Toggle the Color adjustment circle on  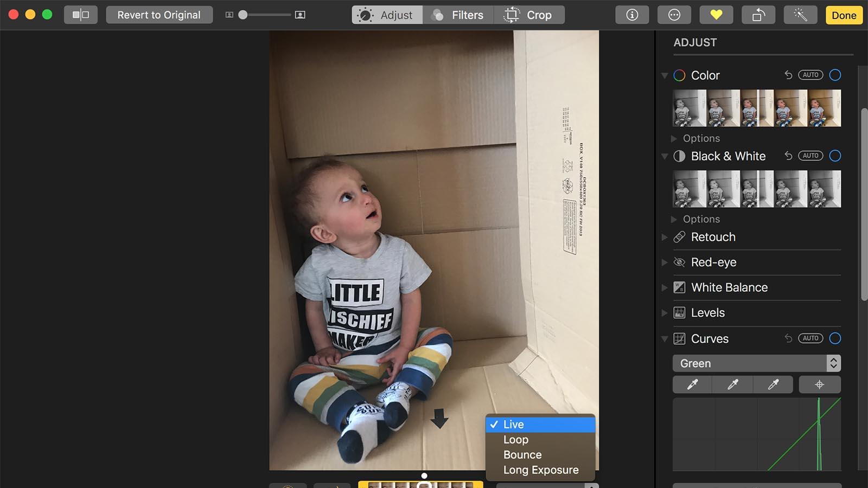coord(835,75)
